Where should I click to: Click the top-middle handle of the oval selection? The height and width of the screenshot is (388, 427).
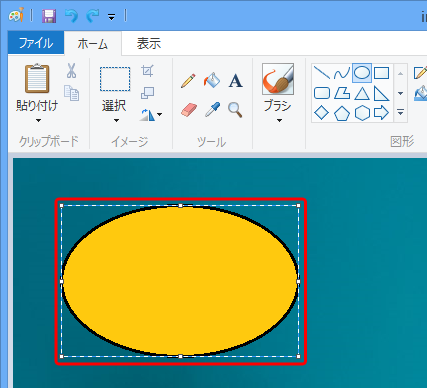180,206
